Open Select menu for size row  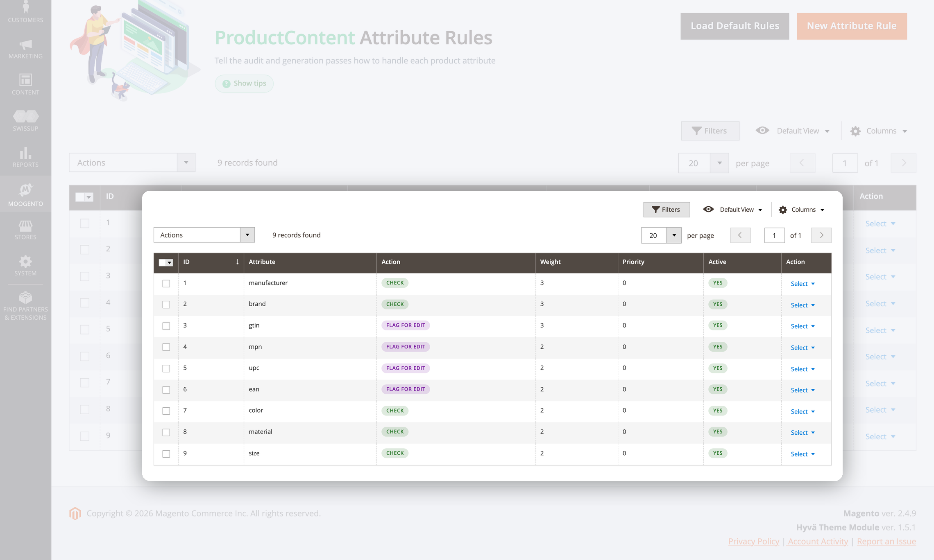click(x=803, y=454)
